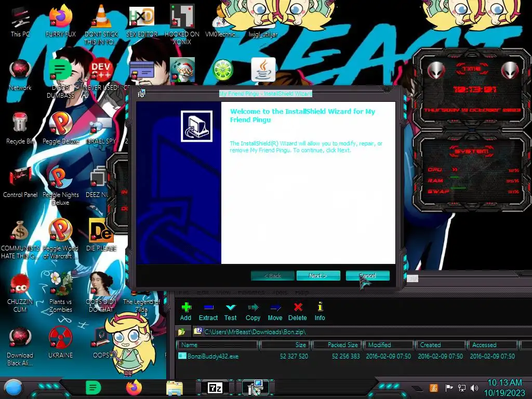Select the VLC cone desktop icon
This screenshot has width=532, height=399.
101,25
